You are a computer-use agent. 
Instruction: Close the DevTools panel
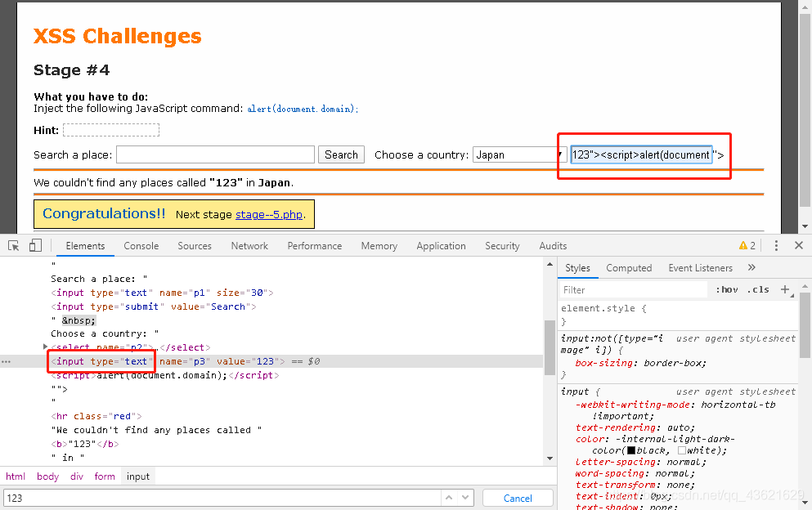pos(799,245)
